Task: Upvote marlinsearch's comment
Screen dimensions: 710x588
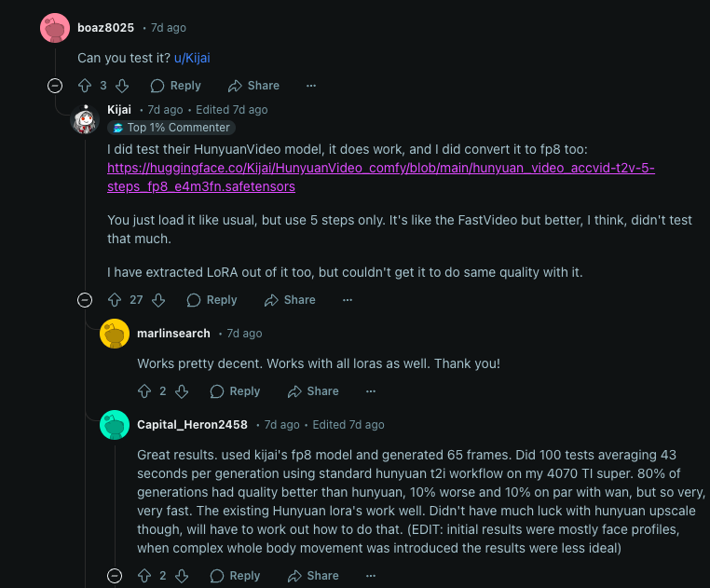Action: tap(144, 391)
